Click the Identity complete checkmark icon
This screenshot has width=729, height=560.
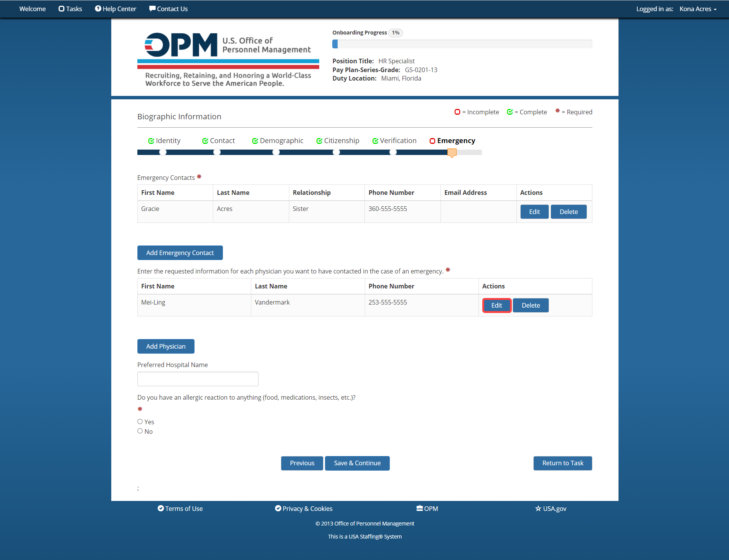[x=151, y=141]
